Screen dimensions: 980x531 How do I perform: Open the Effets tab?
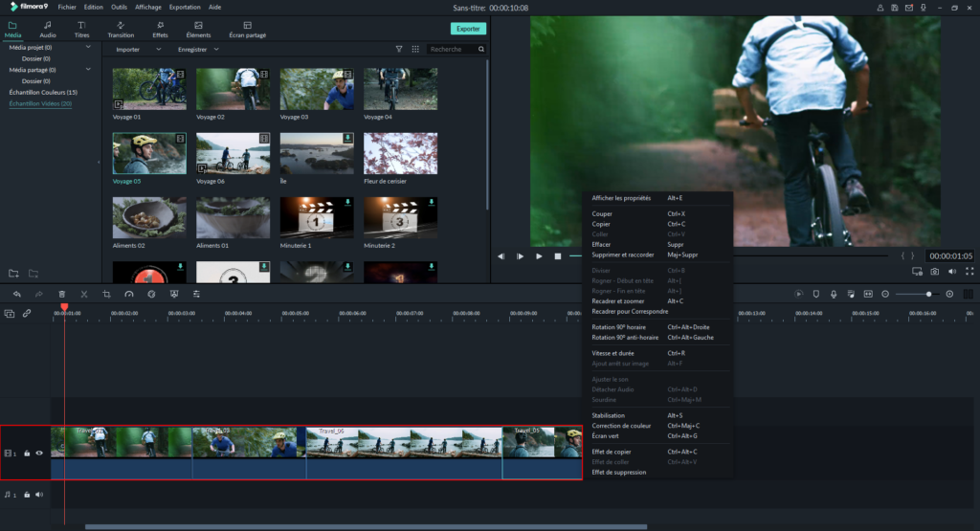click(x=160, y=30)
